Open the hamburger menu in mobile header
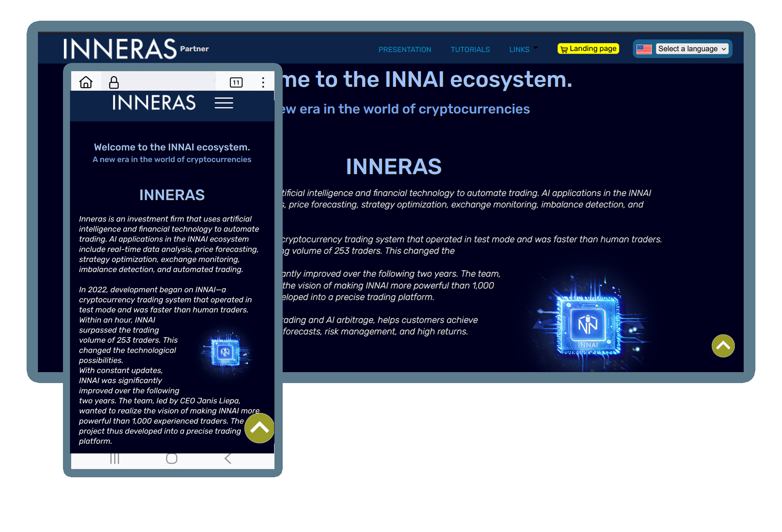Screen dimensions: 782x532 pyautogui.click(x=224, y=103)
